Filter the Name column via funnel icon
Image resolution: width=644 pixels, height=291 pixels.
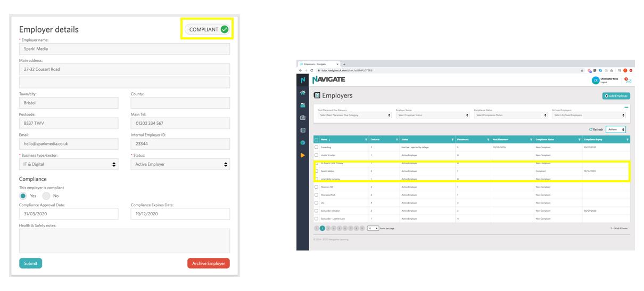pos(366,140)
